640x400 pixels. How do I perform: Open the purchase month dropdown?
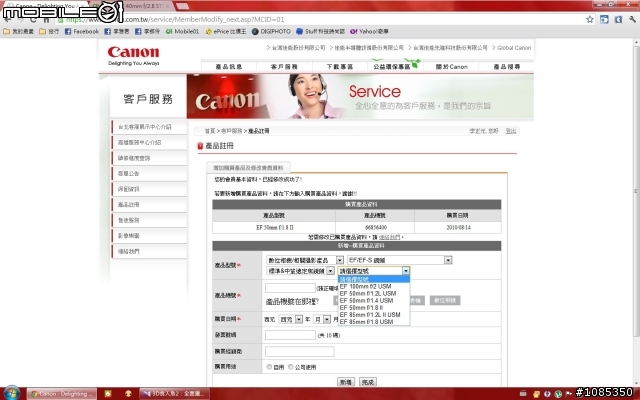point(322,319)
